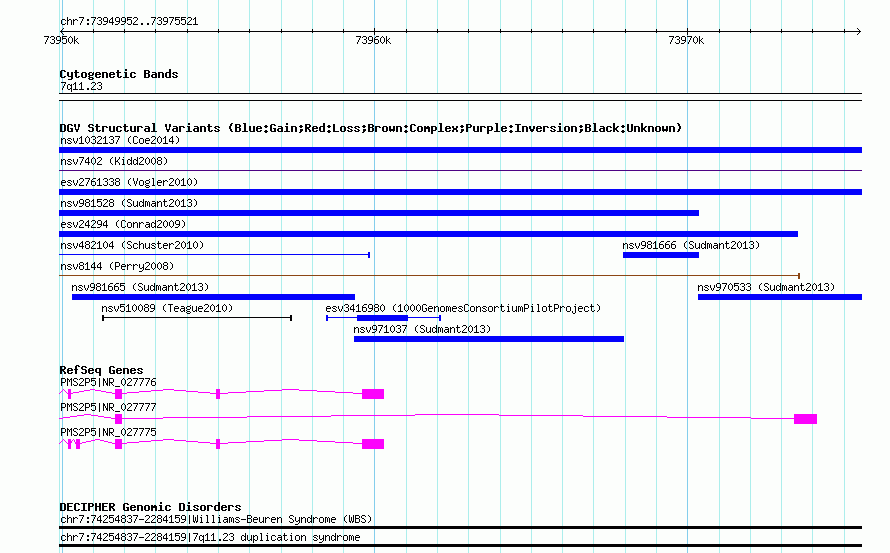Click the DECIPHER Genomic Disorders track title
This screenshot has width=890, height=553.
[150, 507]
